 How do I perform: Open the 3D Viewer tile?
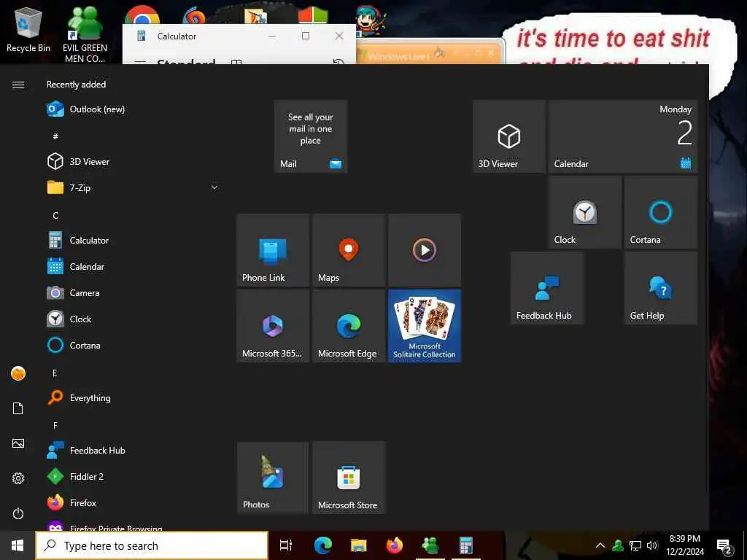[x=508, y=136]
